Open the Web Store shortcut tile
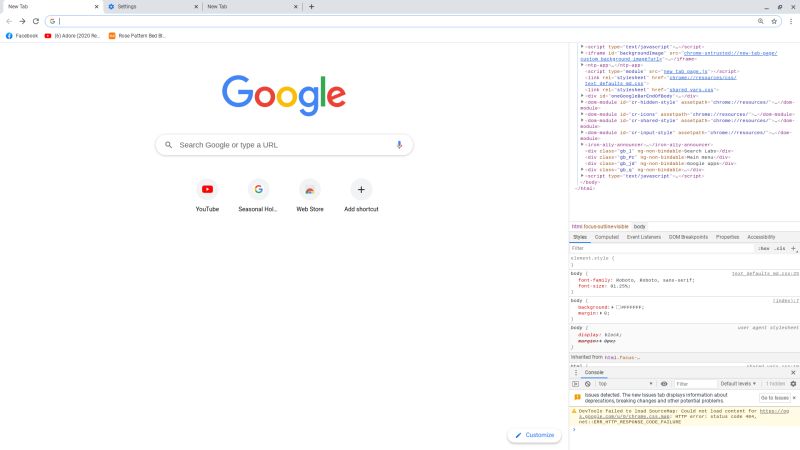800x450 pixels. tap(310, 196)
